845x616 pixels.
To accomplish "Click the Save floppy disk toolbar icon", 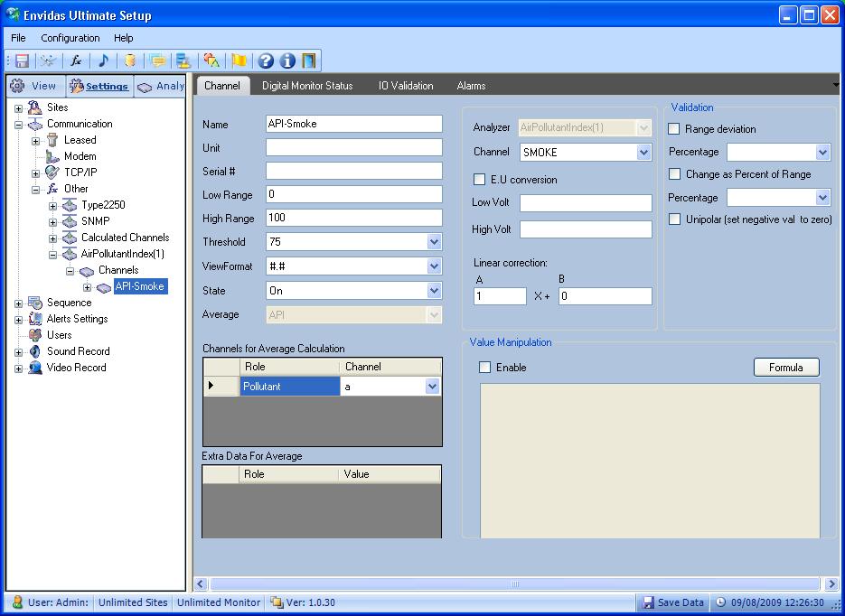I will 23,61.
